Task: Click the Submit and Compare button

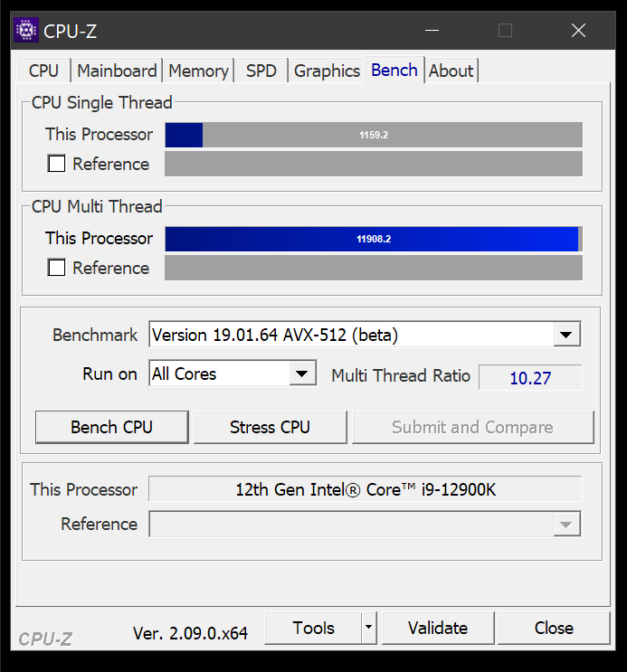Action: coord(472,427)
